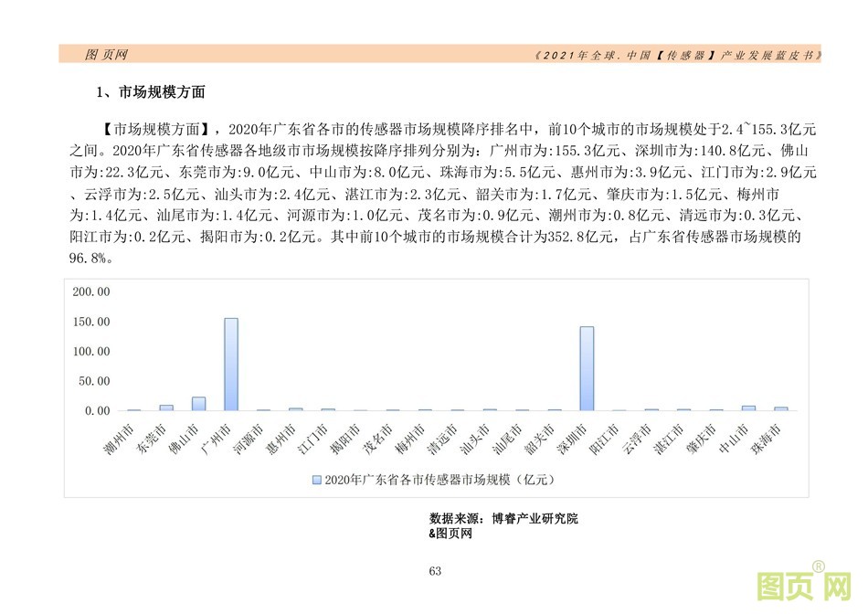Screen dimensions: 868x614
Task: Click page number 63 at bottom
Action: pos(434,572)
